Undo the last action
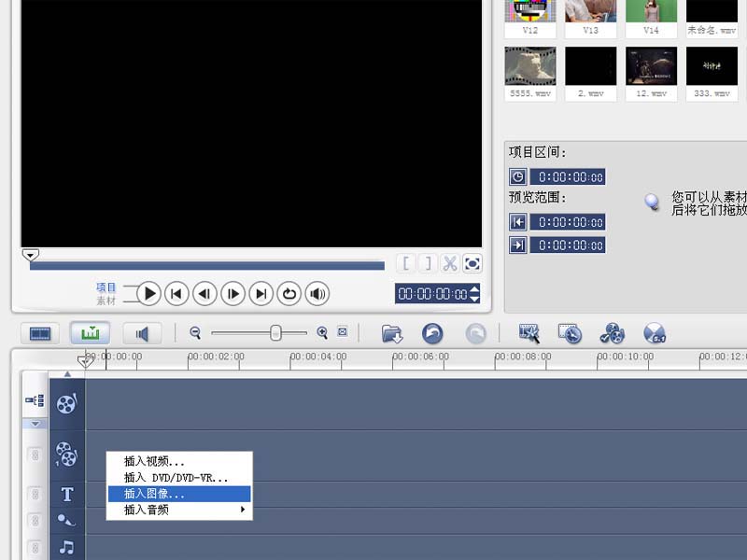The image size is (747, 560). (432, 333)
